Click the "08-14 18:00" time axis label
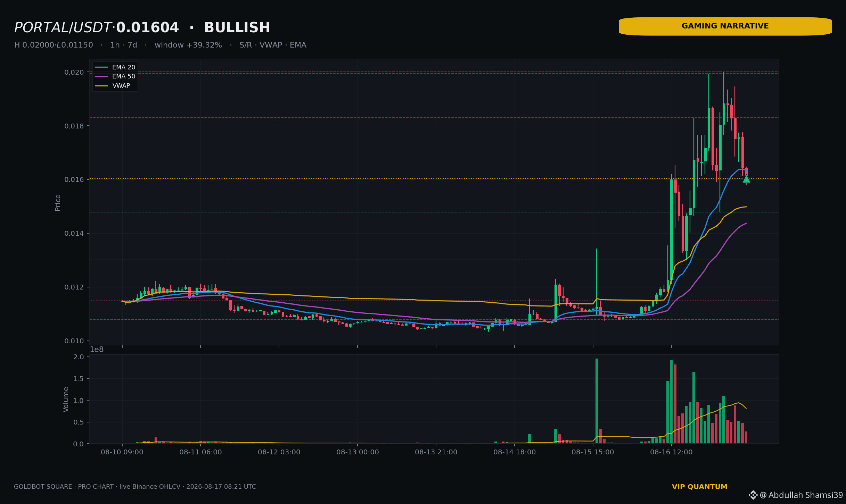 [515, 452]
